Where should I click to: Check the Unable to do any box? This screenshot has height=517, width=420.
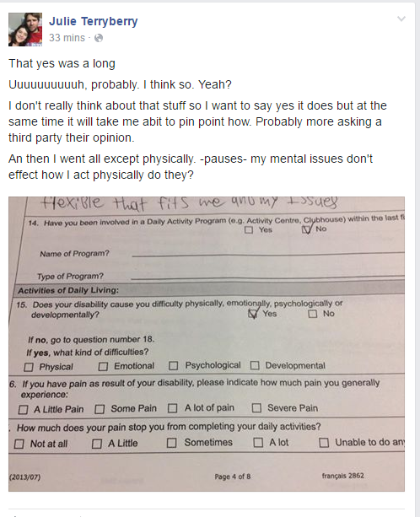pos(324,443)
